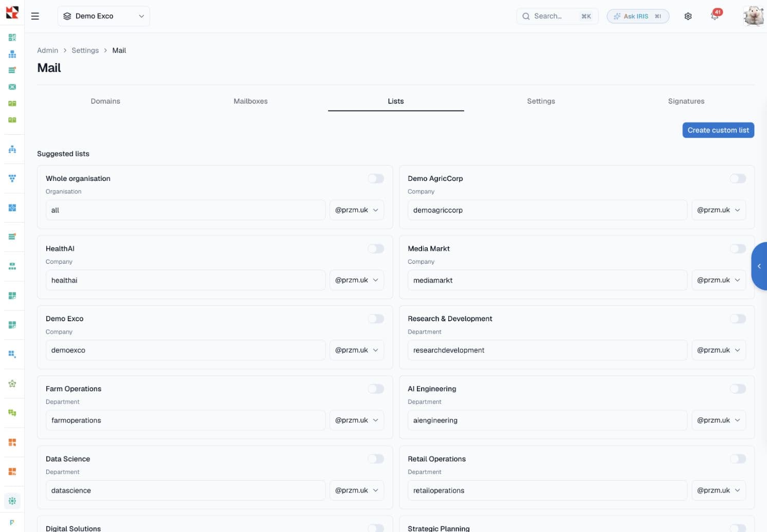Click the red app logo in the corner
Viewport: 767px width, 532px height.
12,12
